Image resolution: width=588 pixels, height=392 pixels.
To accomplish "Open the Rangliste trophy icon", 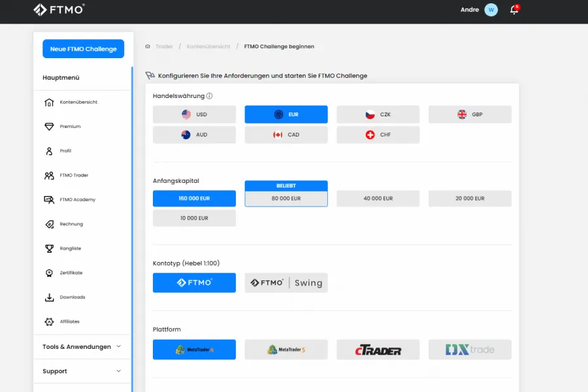I will [x=49, y=249].
